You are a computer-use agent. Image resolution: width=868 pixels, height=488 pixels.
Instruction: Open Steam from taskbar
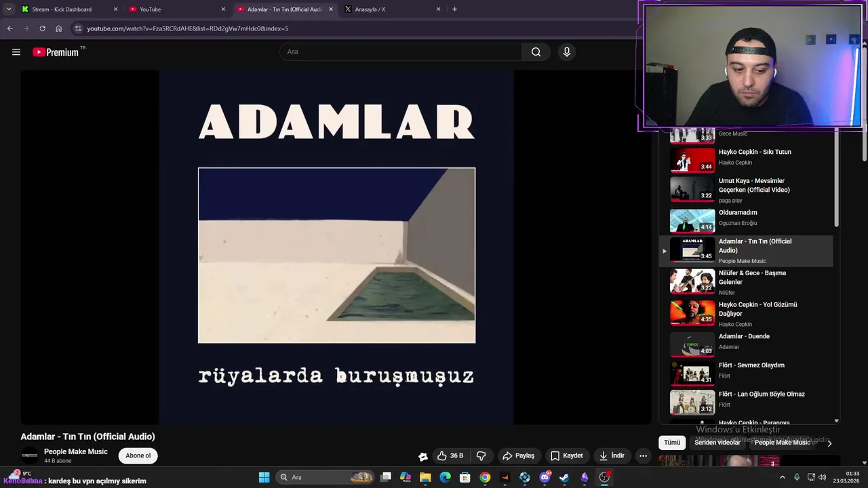[564, 477]
